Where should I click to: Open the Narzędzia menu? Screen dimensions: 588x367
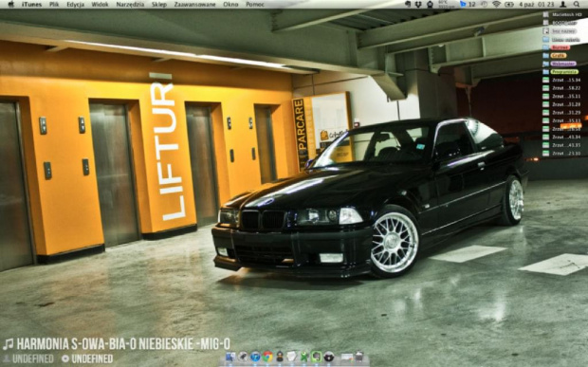click(130, 5)
